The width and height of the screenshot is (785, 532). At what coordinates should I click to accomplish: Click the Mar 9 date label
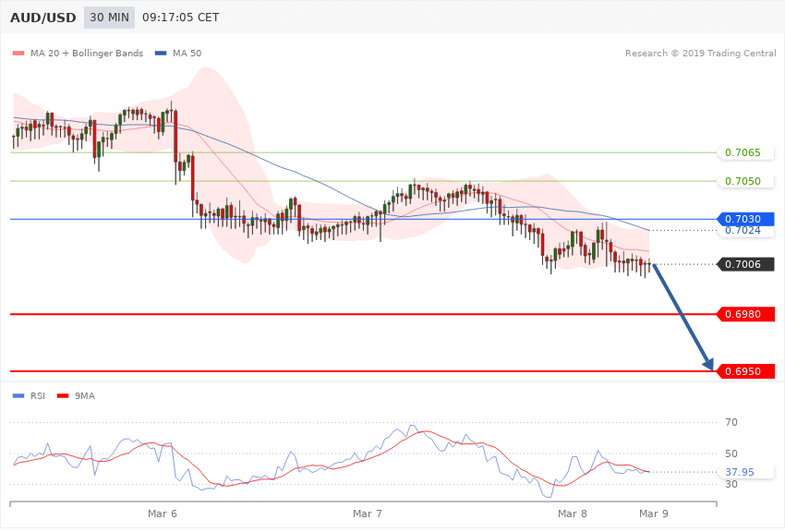(653, 514)
